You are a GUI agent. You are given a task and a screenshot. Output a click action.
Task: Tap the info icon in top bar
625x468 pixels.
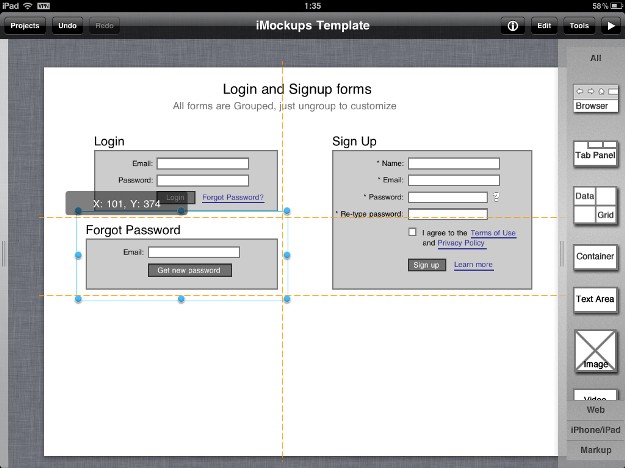(x=512, y=26)
